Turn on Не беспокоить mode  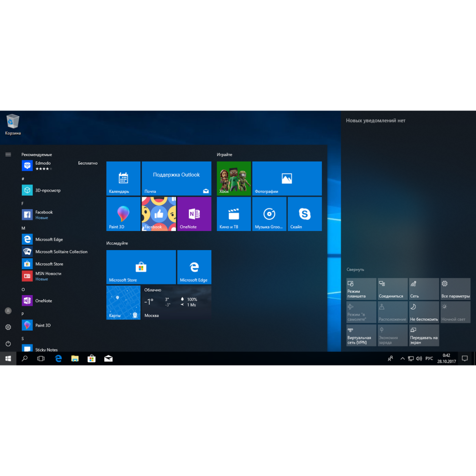click(424, 312)
